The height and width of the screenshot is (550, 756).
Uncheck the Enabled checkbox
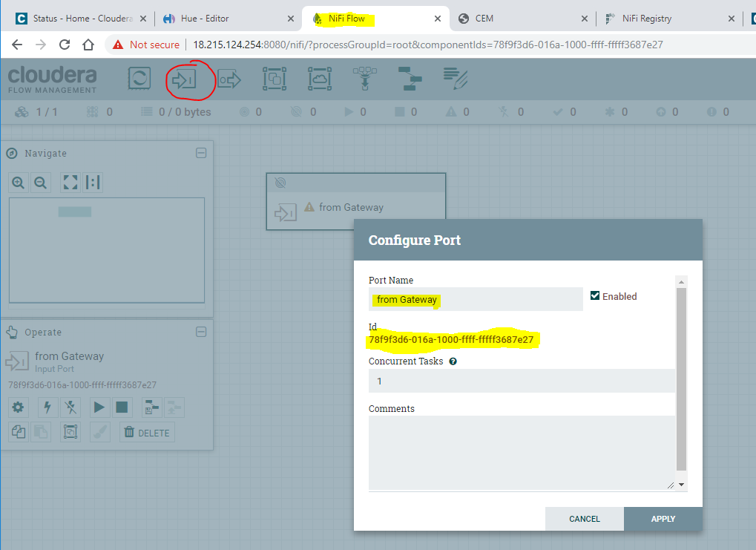pos(595,295)
